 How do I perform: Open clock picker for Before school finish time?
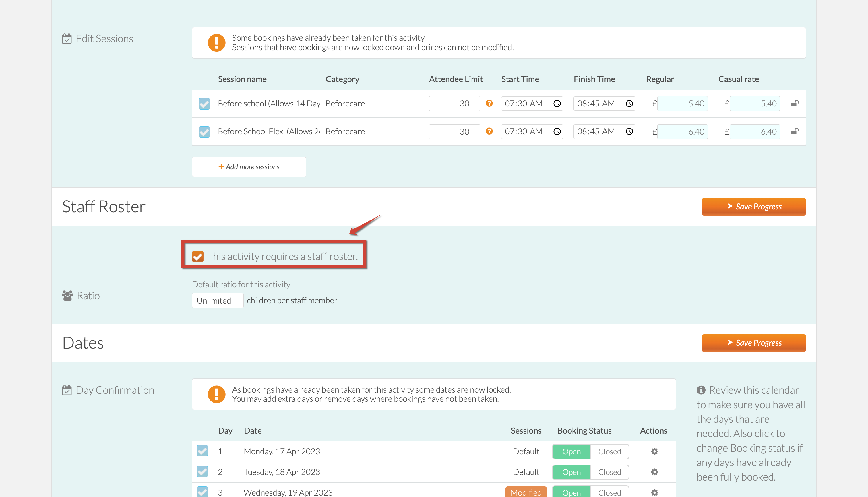629,103
